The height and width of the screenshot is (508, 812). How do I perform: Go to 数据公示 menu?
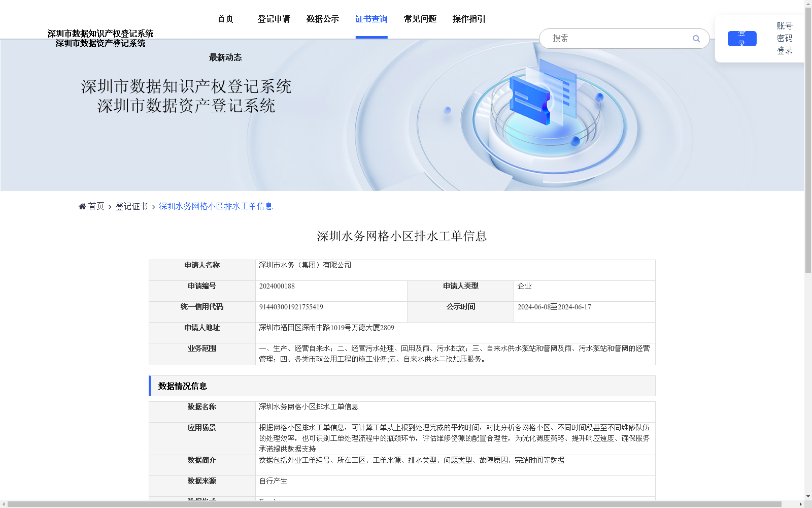pos(323,19)
